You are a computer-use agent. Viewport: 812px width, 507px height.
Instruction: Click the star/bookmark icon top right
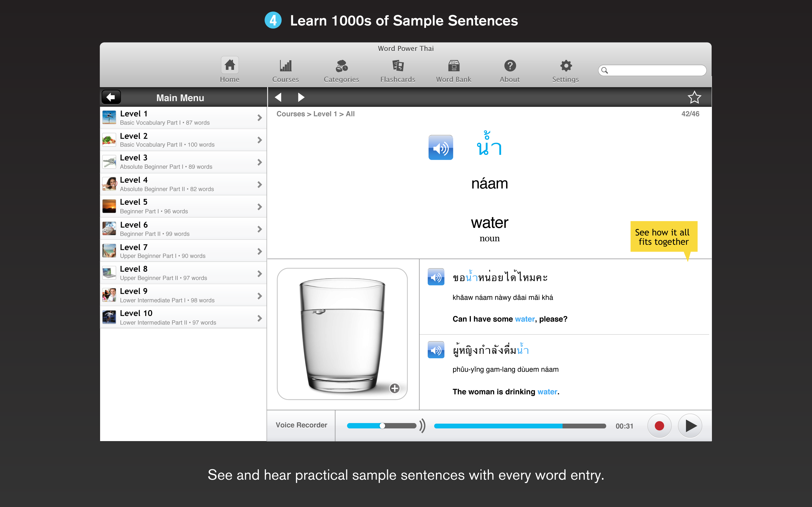pyautogui.click(x=694, y=97)
